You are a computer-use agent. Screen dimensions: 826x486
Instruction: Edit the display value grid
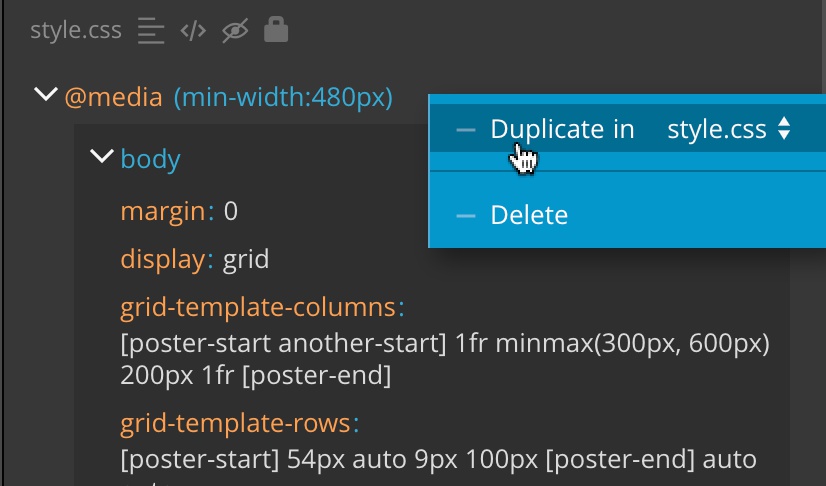[x=246, y=260]
